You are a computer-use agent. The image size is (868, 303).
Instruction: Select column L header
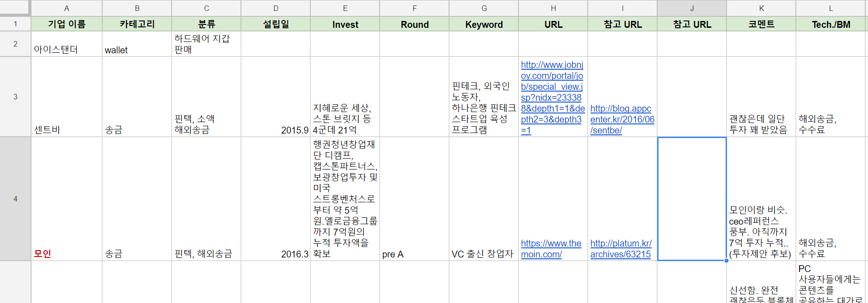(x=831, y=8)
